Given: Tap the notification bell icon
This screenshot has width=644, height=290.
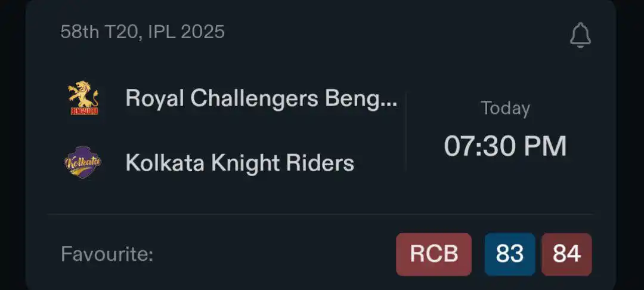Looking at the screenshot, I should (x=580, y=36).
